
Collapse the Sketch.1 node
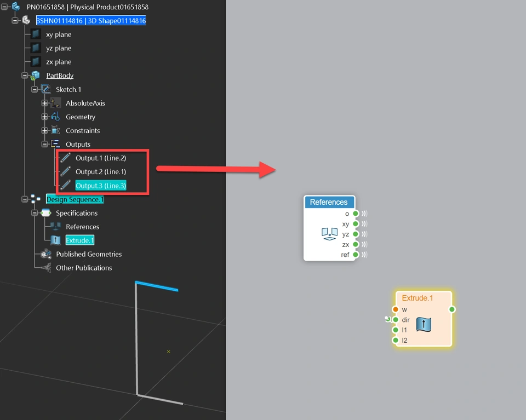(35, 89)
